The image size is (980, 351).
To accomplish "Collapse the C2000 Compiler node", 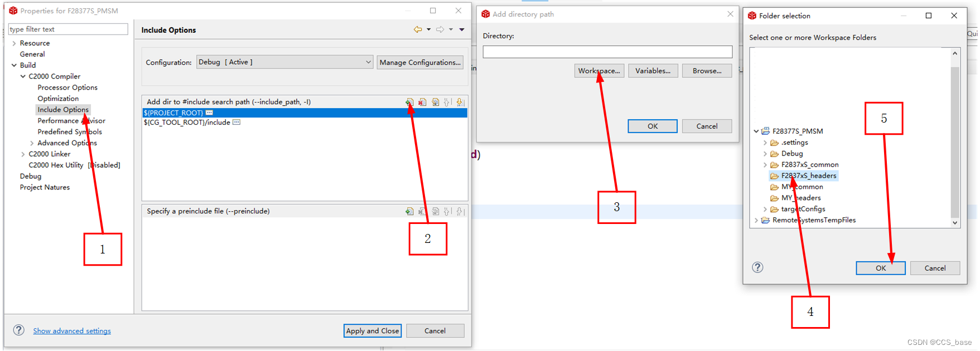I will coord(23,76).
